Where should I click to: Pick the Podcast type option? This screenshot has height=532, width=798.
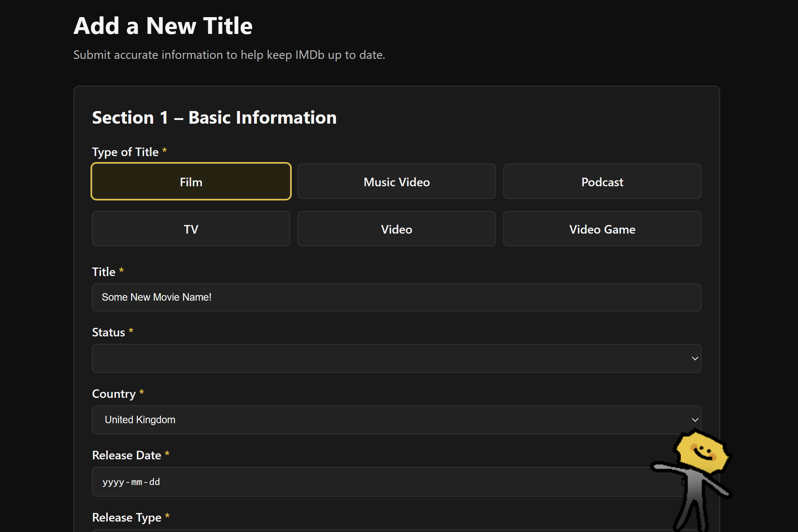click(602, 181)
